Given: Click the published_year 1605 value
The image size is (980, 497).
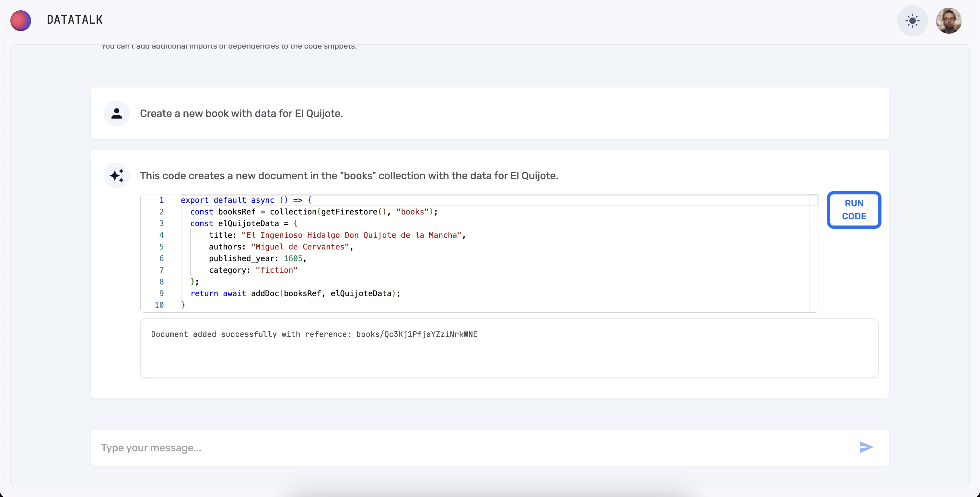Looking at the screenshot, I should tap(293, 259).
